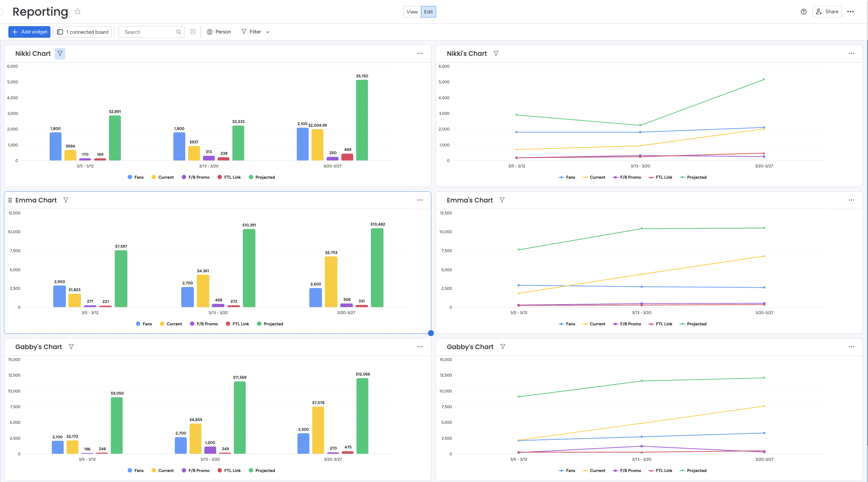Click the filter icon next to Nikki's Chart
This screenshot has height=482, width=868.
[x=496, y=54]
